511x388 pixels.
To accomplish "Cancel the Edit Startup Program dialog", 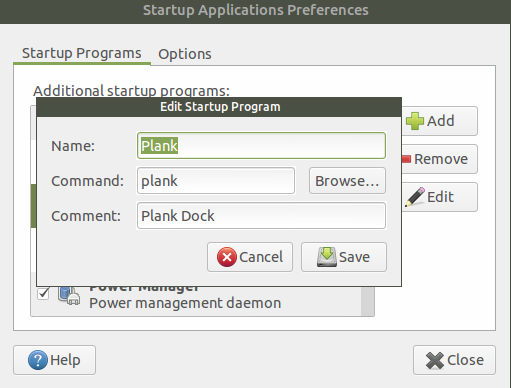I will tap(250, 257).
